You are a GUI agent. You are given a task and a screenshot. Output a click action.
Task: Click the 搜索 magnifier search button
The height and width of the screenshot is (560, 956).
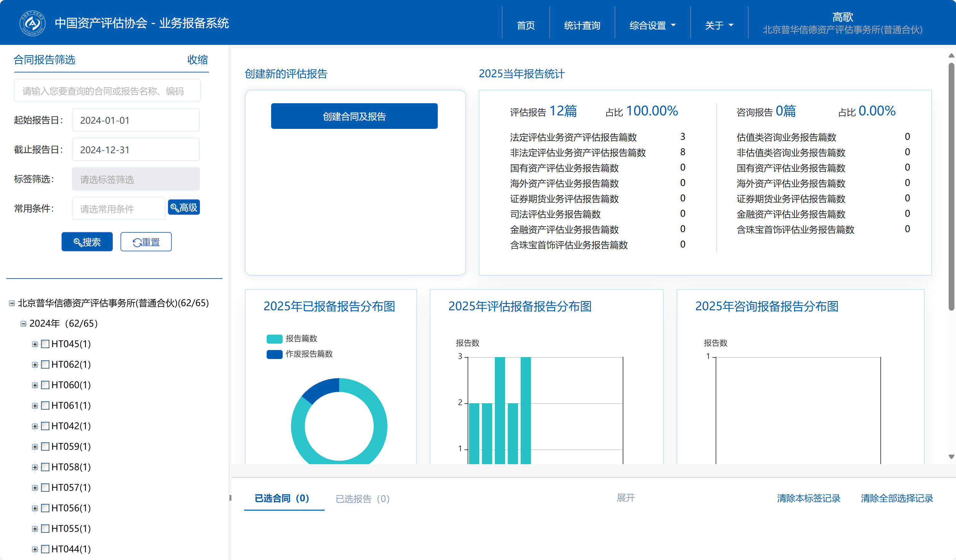(87, 242)
